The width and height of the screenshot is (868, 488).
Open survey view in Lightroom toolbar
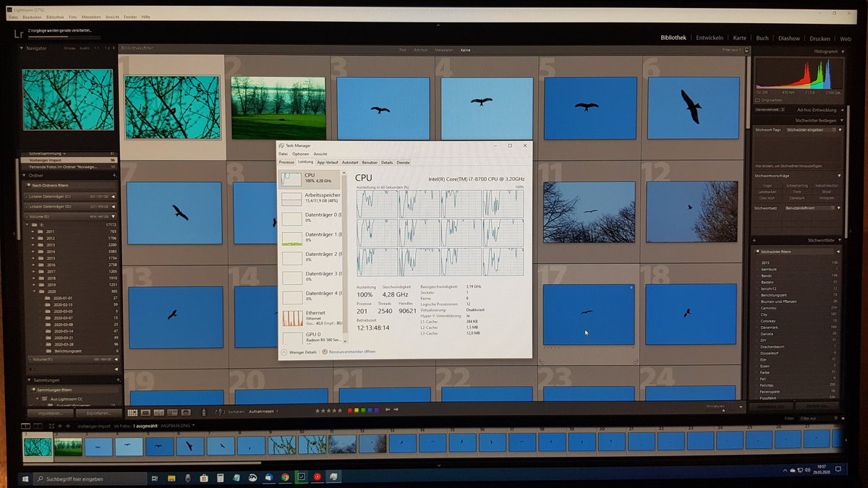[x=172, y=413]
